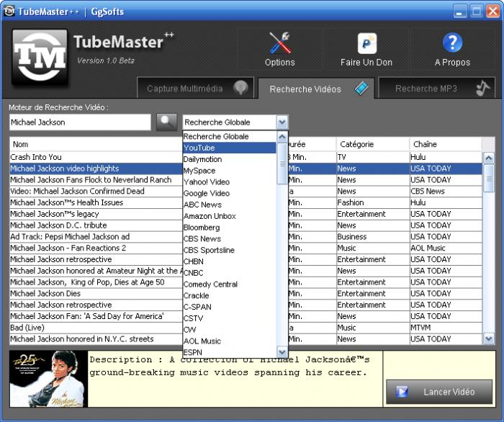This screenshot has width=504, height=422.
Task: Select CBS News list entry
Action: (x=230, y=239)
